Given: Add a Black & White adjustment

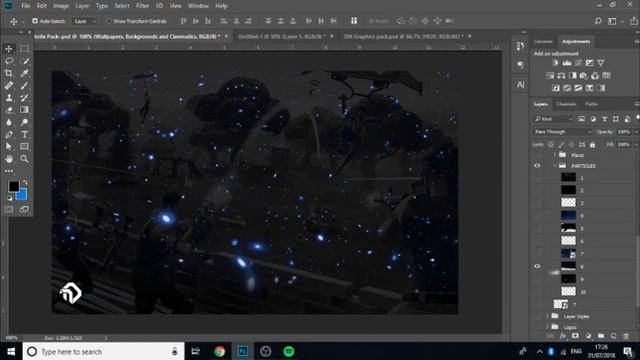Looking at the screenshot, I should (x=572, y=76).
